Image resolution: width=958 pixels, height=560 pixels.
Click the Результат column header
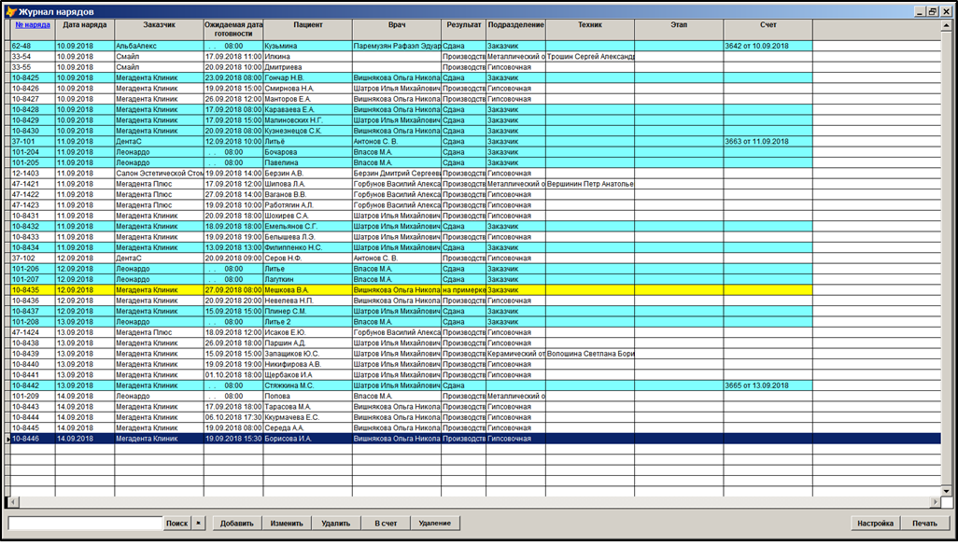[463, 25]
